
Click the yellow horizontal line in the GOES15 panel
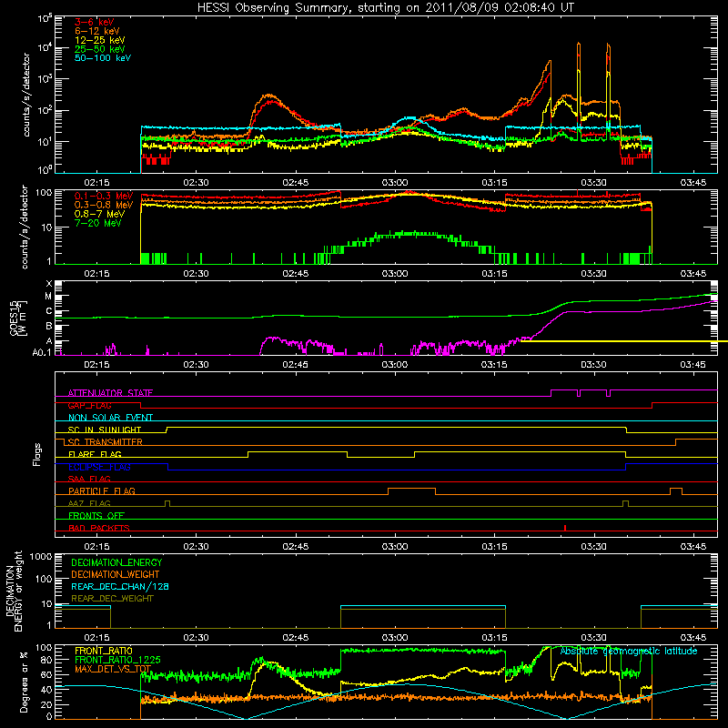pyautogui.click(x=624, y=341)
